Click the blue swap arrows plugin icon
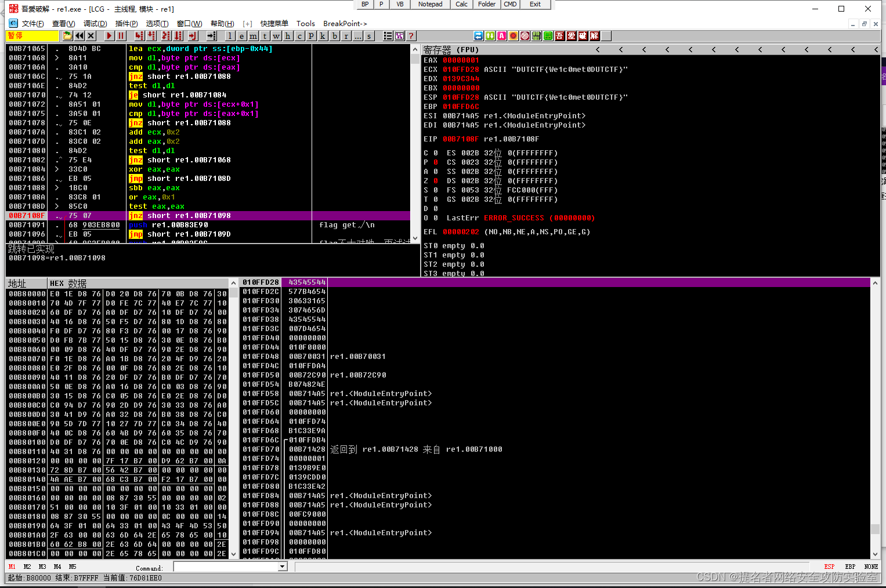The height and width of the screenshot is (588, 886). click(x=479, y=36)
